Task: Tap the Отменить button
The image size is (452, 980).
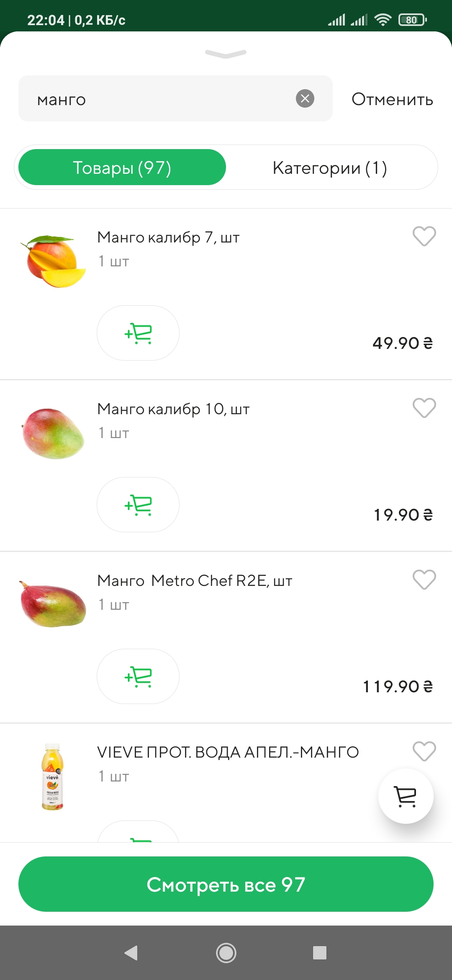Action: [x=392, y=99]
